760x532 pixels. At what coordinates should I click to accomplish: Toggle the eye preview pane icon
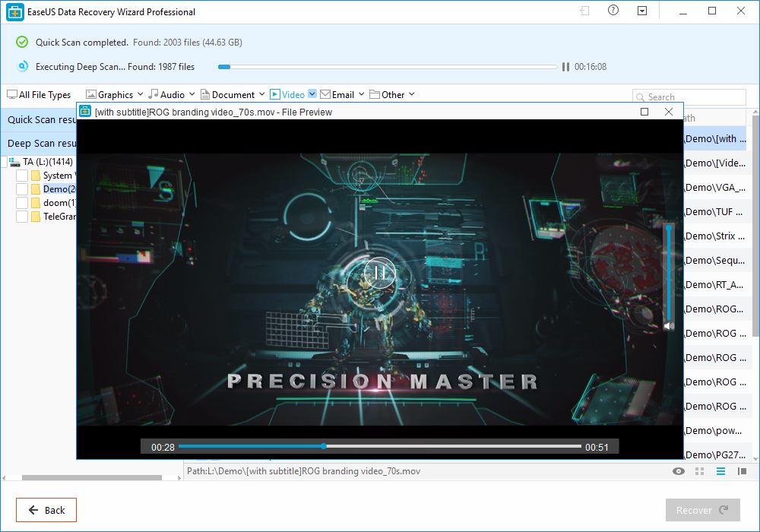pos(679,471)
